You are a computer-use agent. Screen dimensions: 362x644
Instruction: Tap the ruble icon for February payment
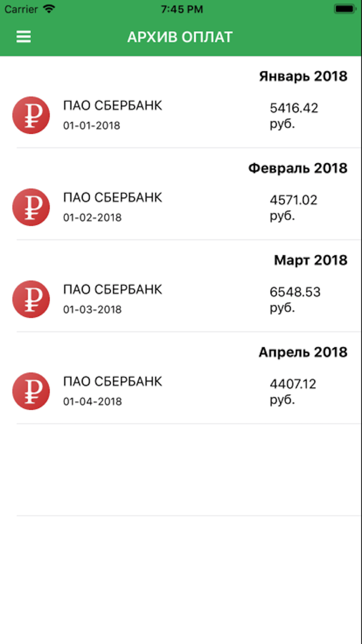click(31, 207)
